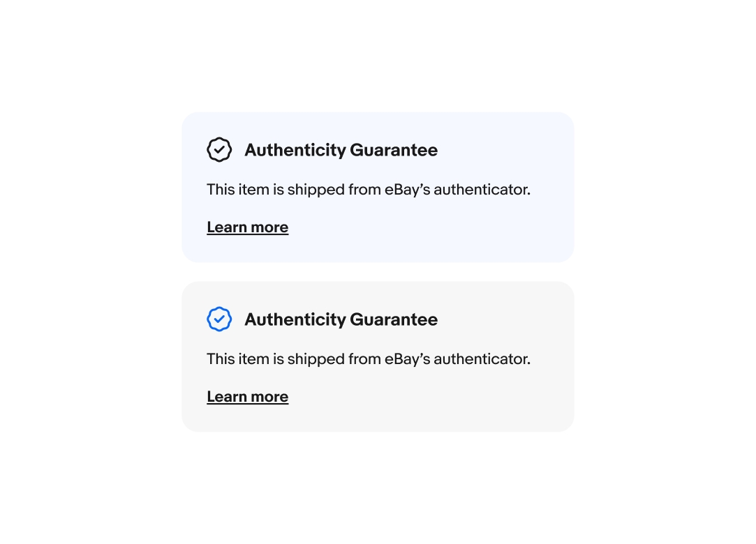The image size is (756, 544).
Task: Click the checkmark inside the black badge
Action: click(x=219, y=150)
